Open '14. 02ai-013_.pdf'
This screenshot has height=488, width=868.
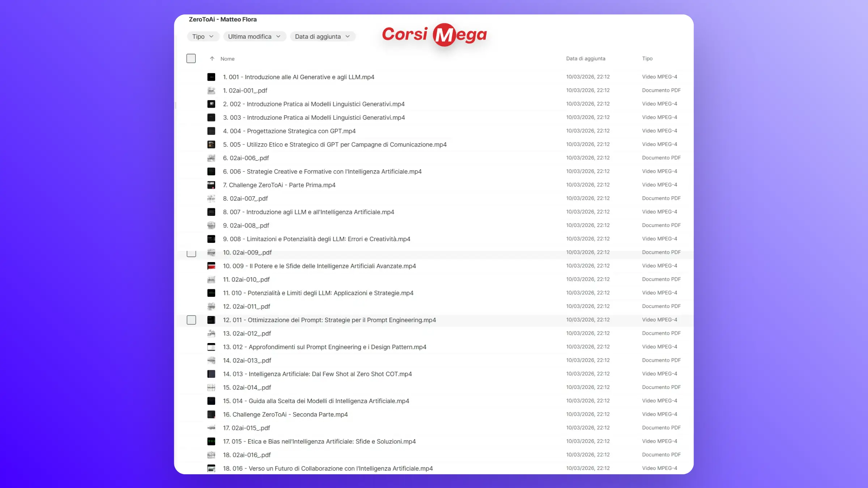(x=247, y=360)
